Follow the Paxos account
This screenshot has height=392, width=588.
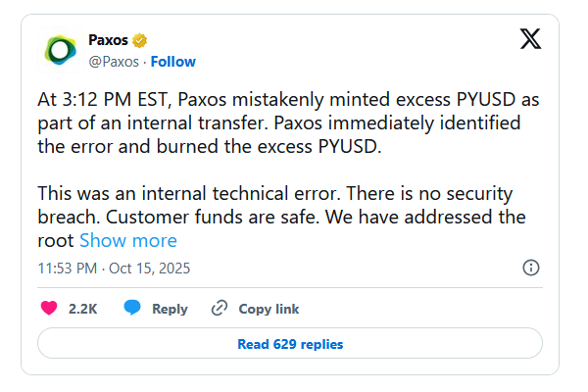[172, 61]
